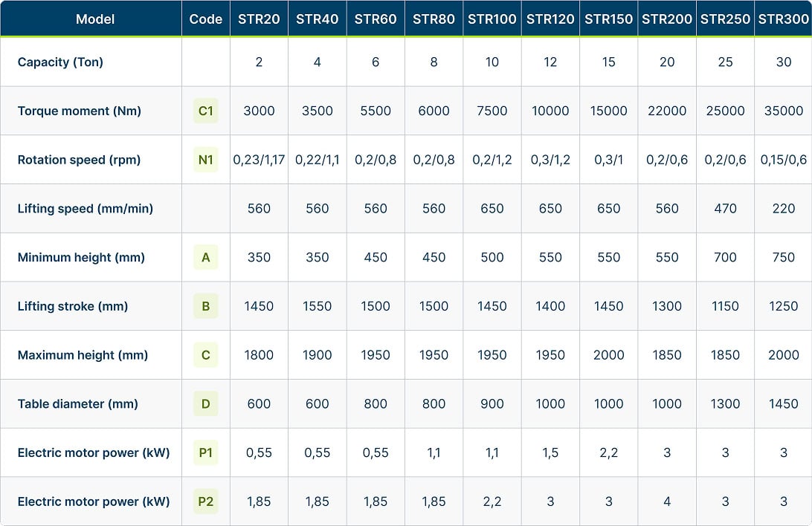The height and width of the screenshot is (526, 812).
Task: Select the STR100 column header
Action: click(492, 19)
